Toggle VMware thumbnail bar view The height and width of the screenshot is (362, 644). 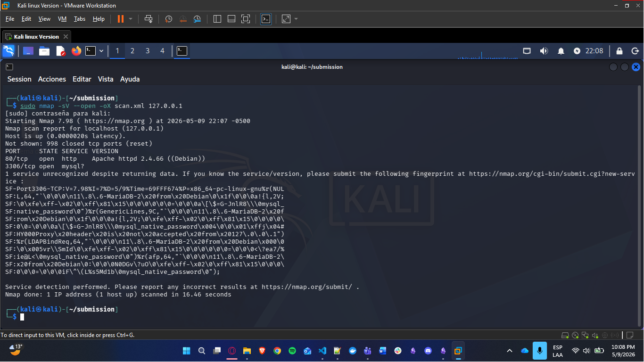coord(231,19)
